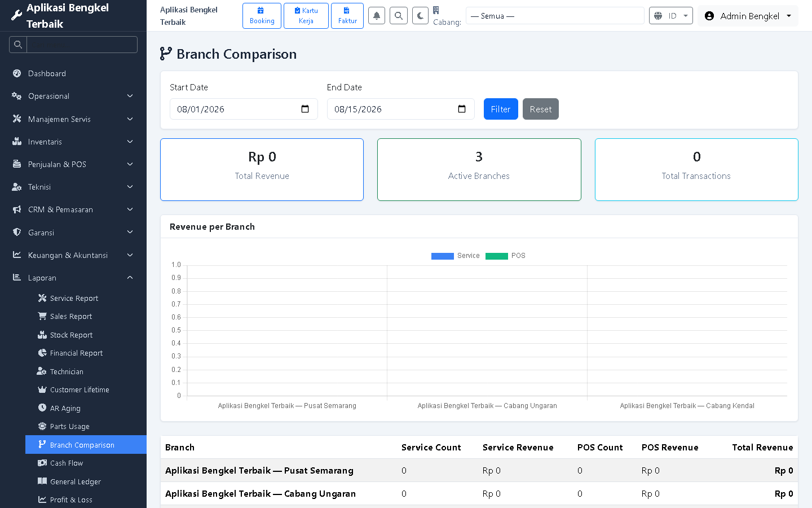The image size is (812, 508).
Task: Click the Faktur button
Action: point(347,16)
